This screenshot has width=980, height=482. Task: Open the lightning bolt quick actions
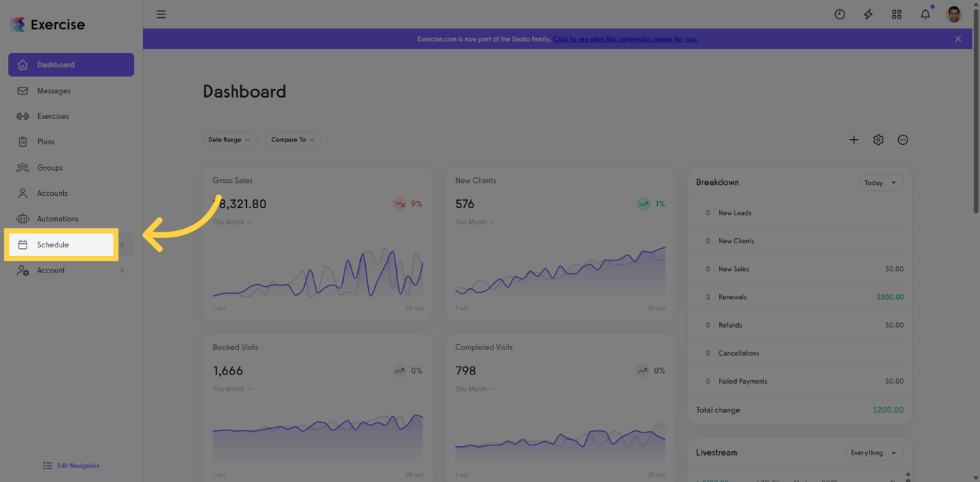coord(868,14)
